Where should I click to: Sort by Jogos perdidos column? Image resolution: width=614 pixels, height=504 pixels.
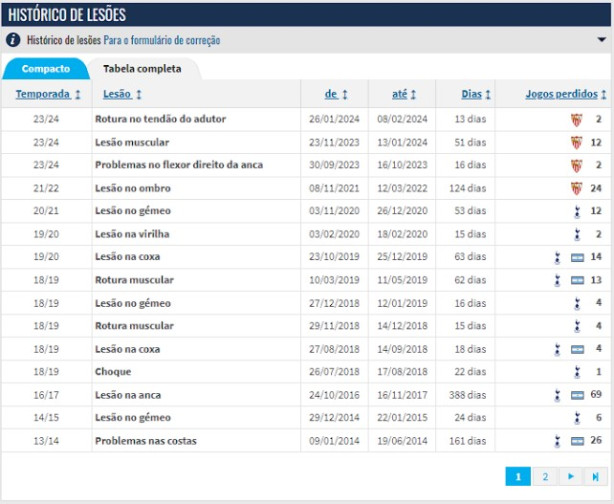pyautogui.click(x=566, y=94)
